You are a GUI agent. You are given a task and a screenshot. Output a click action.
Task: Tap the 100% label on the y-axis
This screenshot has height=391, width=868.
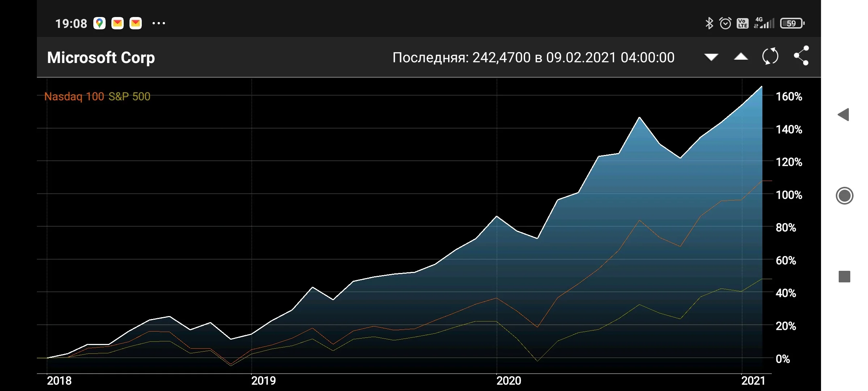[x=789, y=195]
